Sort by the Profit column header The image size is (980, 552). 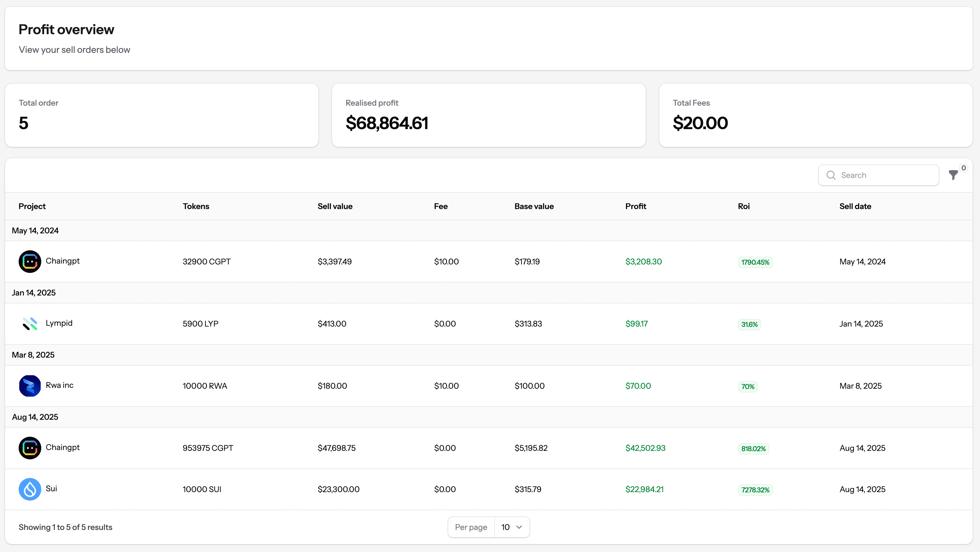(x=635, y=206)
